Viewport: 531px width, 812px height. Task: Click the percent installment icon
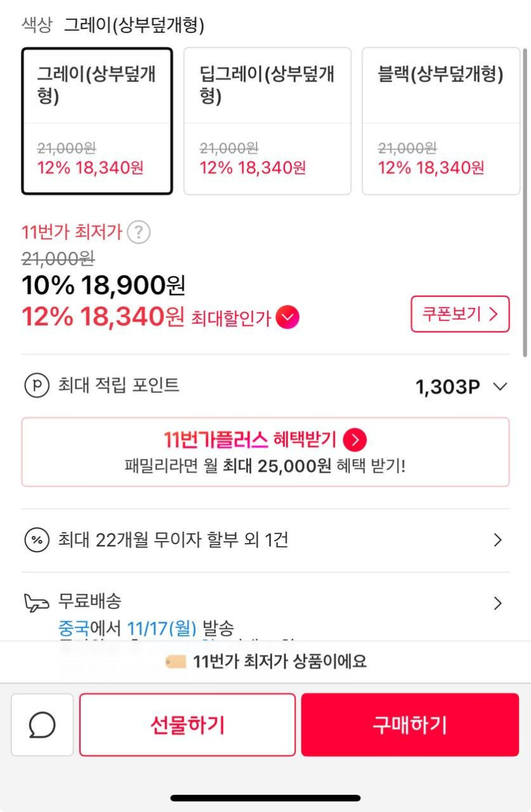[36, 540]
